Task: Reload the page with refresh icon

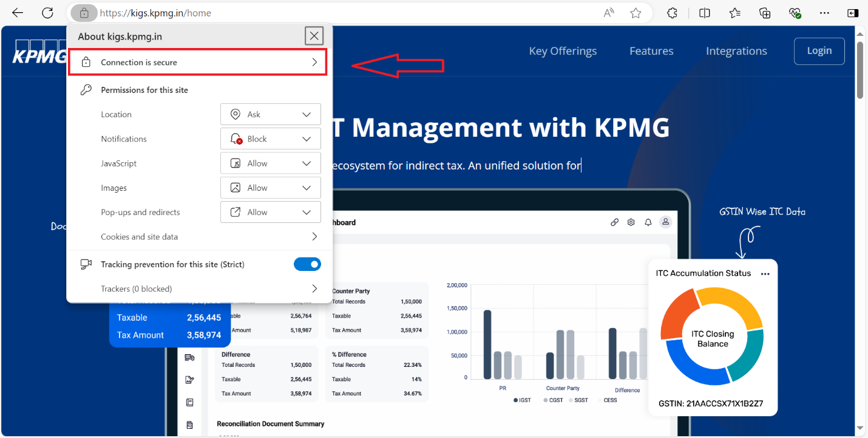Action: (47, 13)
